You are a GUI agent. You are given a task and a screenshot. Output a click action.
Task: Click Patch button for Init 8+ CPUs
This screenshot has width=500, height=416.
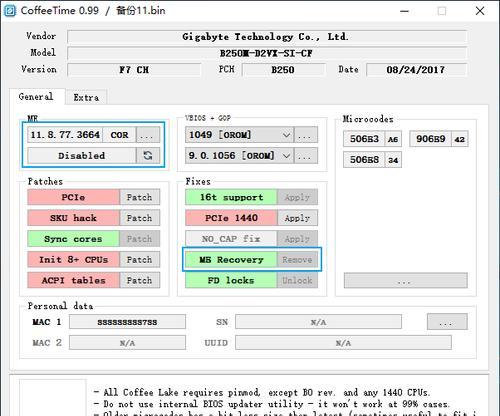pyautogui.click(x=139, y=259)
